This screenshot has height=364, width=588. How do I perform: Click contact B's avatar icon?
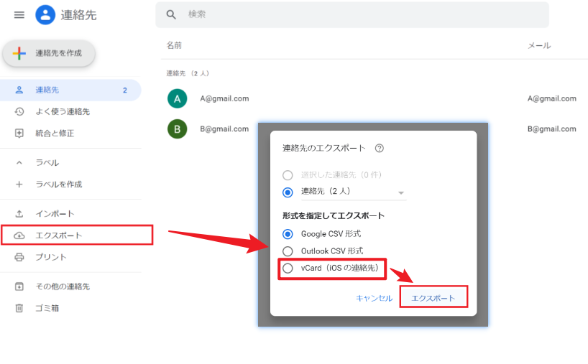(177, 129)
